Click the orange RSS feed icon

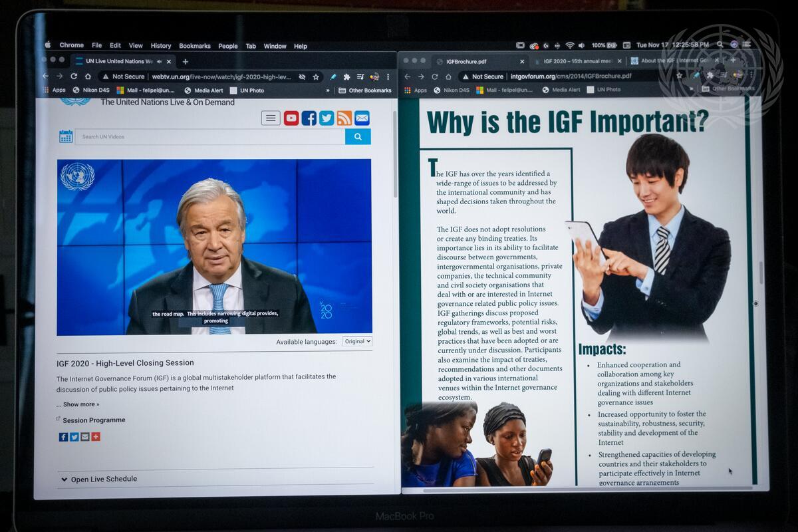click(x=344, y=118)
